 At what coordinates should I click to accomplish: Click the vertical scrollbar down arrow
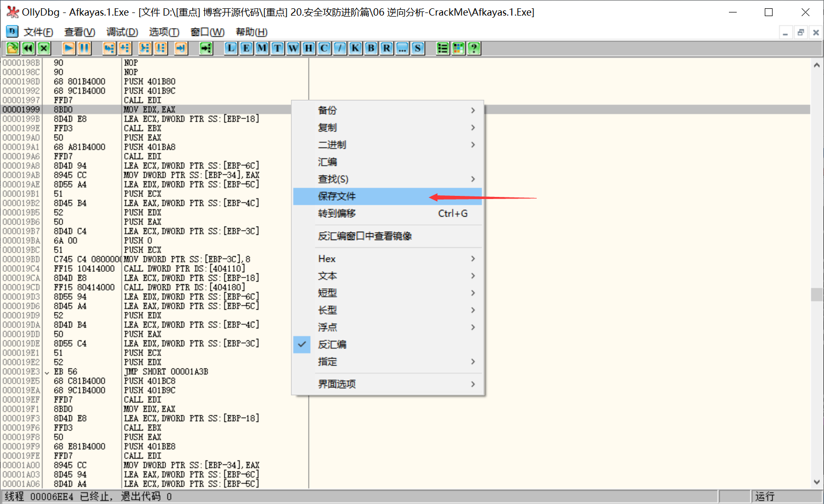[x=817, y=482]
